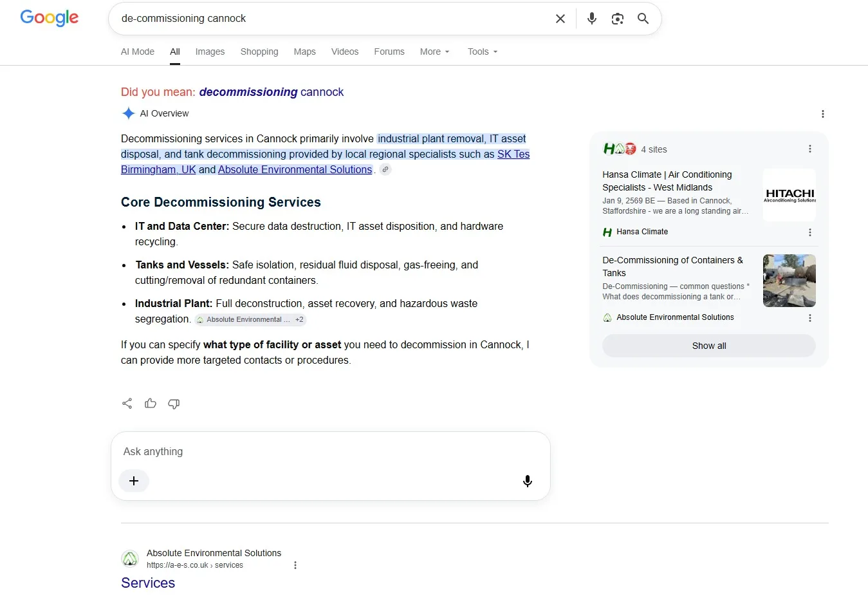This screenshot has height=598, width=868.
Task: Open AI Overview three-dot options menu
Action: click(x=822, y=114)
